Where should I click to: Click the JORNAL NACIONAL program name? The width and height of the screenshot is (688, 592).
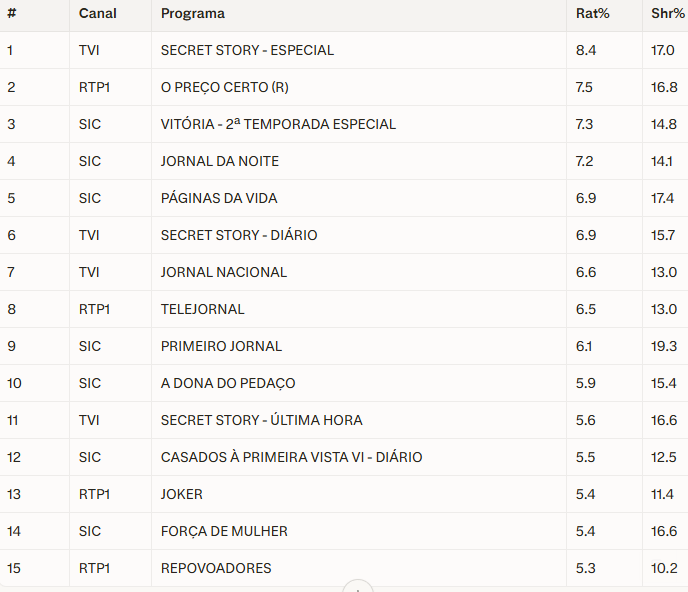click(224, 272)
